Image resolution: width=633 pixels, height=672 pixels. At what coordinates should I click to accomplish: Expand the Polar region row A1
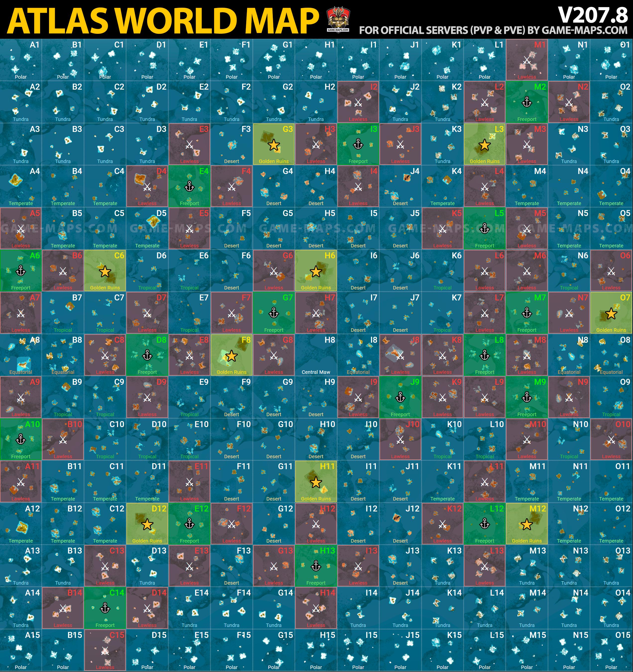[x=21, y=59]
